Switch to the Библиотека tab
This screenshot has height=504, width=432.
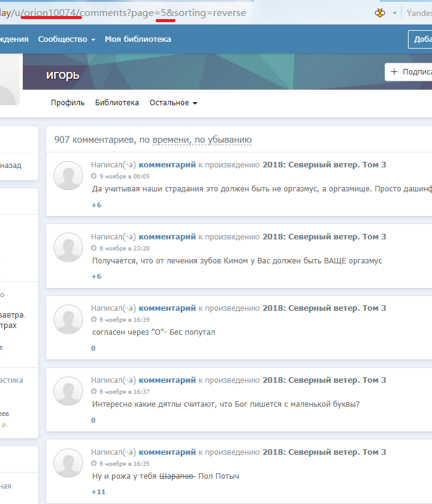[117, 103]
